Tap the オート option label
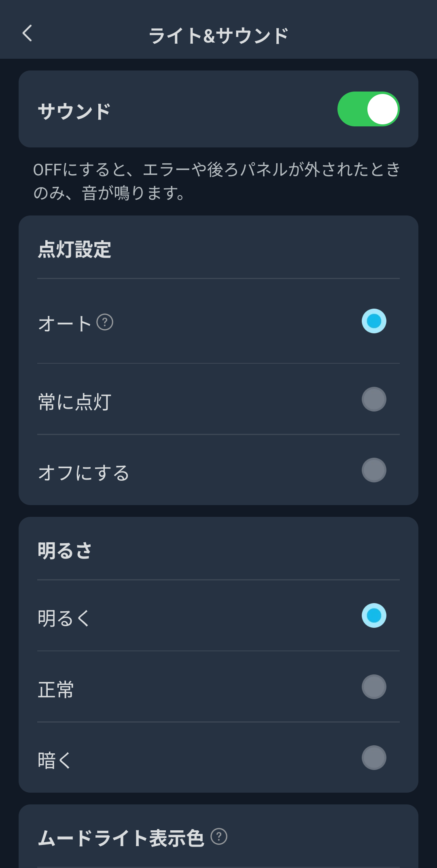 [x=65, y=324]
